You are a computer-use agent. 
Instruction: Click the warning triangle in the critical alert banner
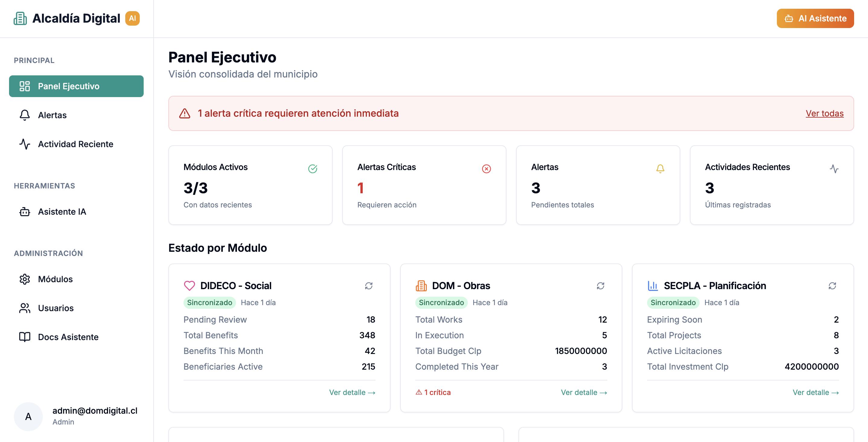click(185, 113)
